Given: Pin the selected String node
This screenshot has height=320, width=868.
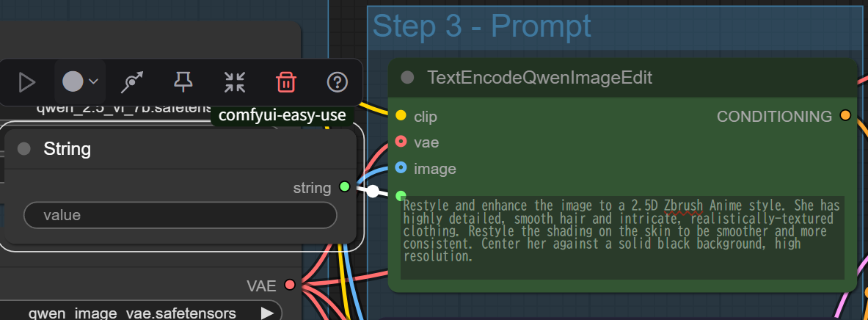Looking at the screenshot, I should (x=183, y=82).
